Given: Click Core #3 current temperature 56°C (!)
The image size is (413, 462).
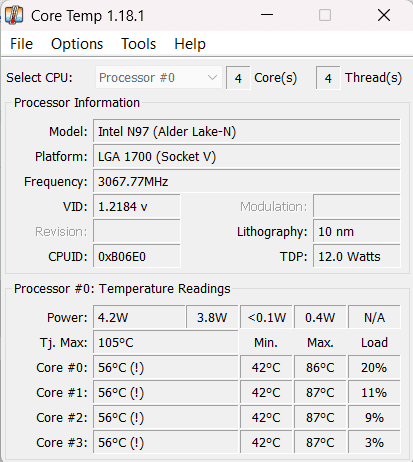Looking at the screenshot, I should coord(166,443).
